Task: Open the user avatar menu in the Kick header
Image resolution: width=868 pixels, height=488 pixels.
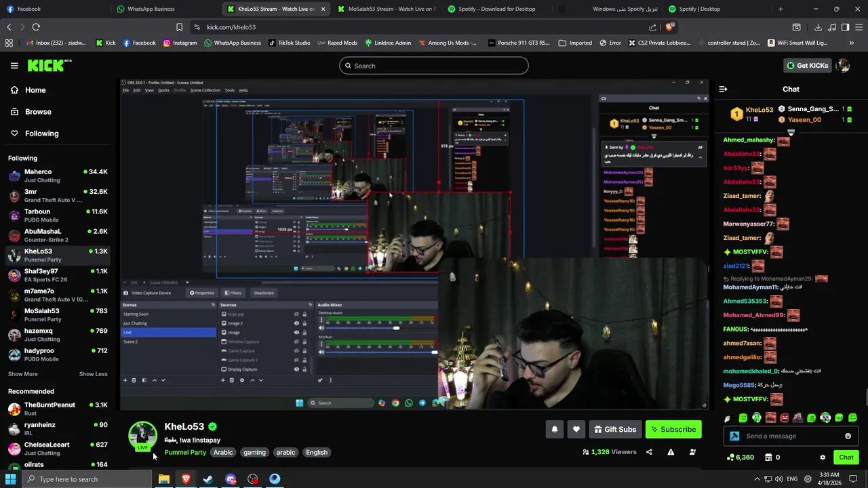Action: pos(843,66)
